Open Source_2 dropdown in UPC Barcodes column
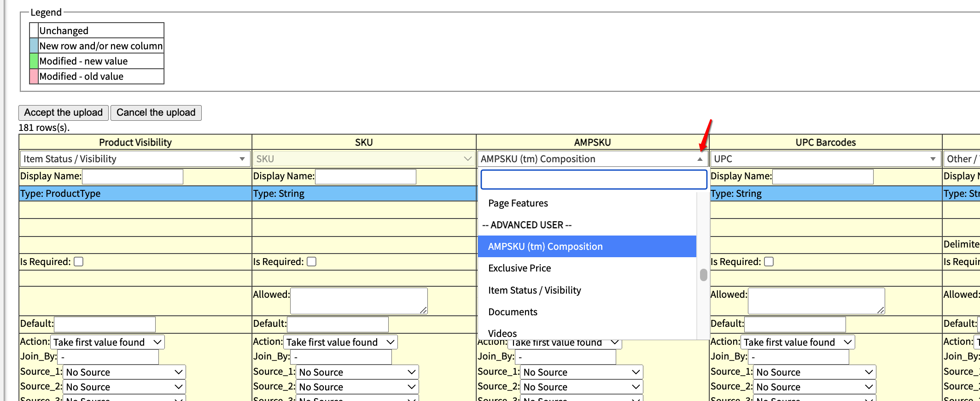The image size is (980, 401). 815,387
